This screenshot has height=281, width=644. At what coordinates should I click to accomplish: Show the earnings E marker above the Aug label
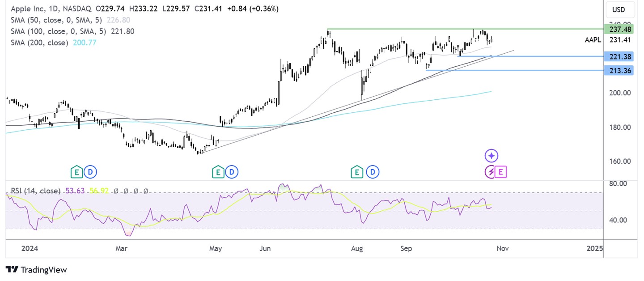coord(357,171)
